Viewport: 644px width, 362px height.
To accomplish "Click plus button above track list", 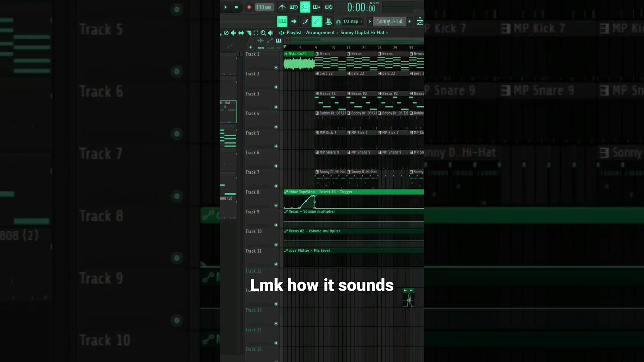I will point(251,47).
